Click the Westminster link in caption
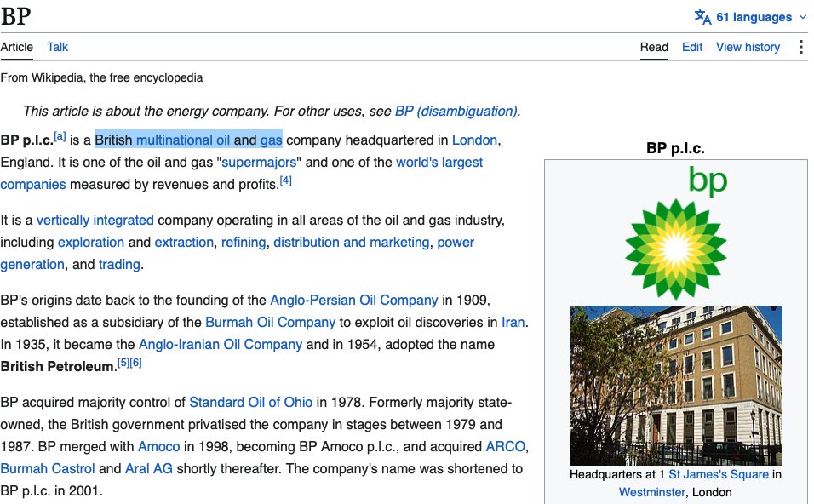The width and height of the screenshot is (814, 504). tap(652, 492)
